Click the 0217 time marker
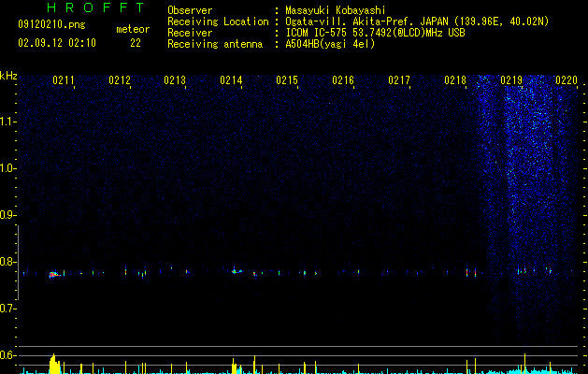Screen dimensions: 588x374 tap(399, 80)
